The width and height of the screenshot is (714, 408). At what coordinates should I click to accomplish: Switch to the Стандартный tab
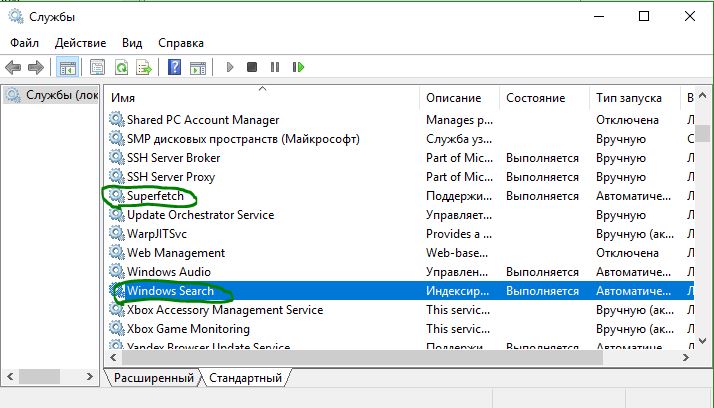(x=245, y=378)
